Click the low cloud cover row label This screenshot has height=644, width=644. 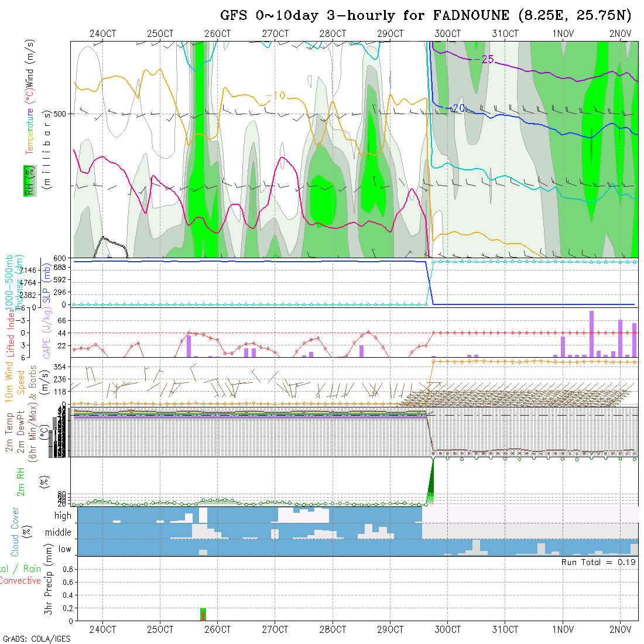pyautogui.click(x=64, y=549)
